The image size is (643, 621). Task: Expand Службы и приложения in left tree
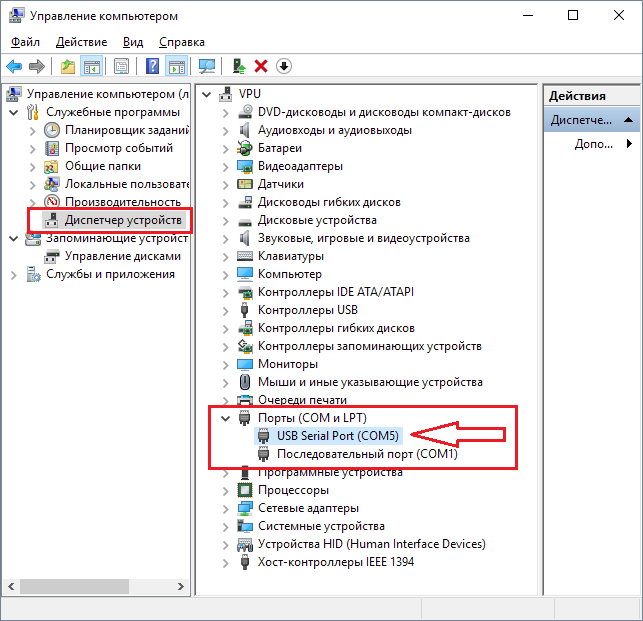pos(14,275)
